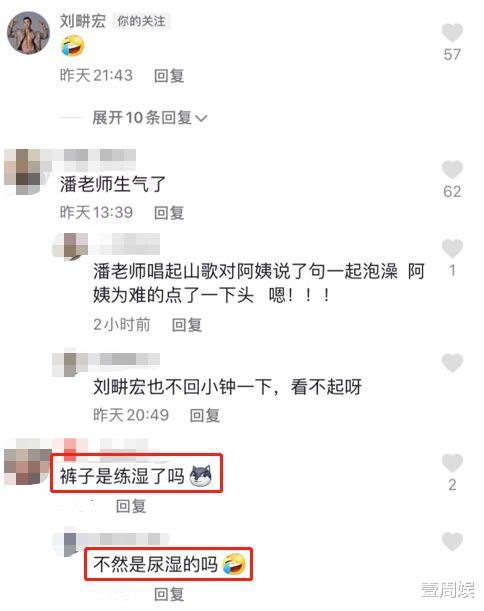484x611 pixels.
Task: Reply to 刘畊宏's 21:43 comment
Action: (x=169, y=75)
